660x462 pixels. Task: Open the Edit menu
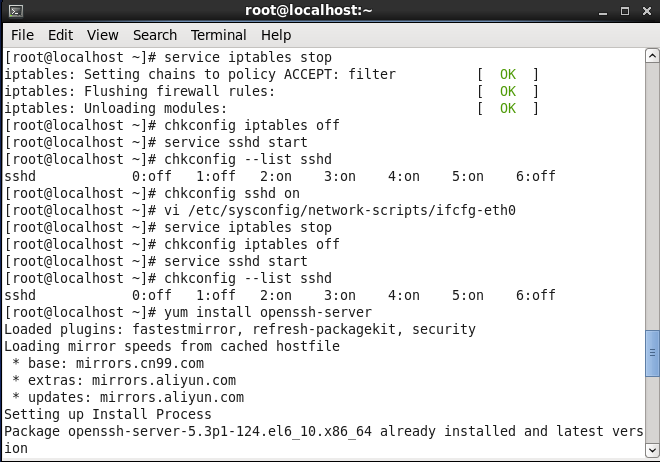(60, 35)
